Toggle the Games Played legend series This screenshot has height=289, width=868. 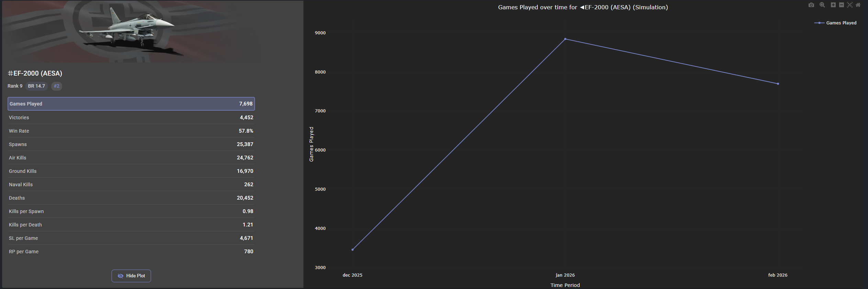836,23
